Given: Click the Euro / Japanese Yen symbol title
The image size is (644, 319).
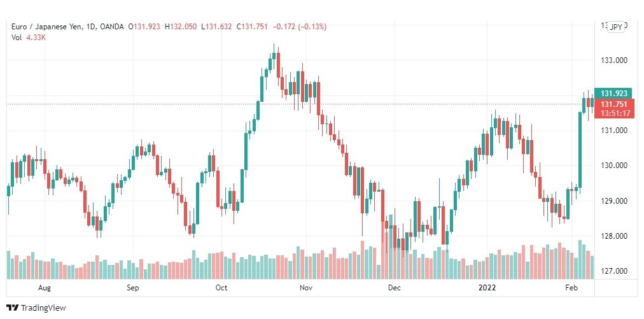Looking at the screenshot, I should pyautogui.click(x=46, y=27).
